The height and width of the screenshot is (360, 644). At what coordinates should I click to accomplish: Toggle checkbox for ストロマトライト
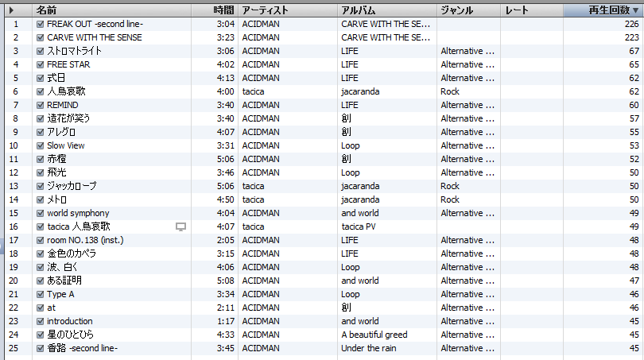tap(41, 52)
